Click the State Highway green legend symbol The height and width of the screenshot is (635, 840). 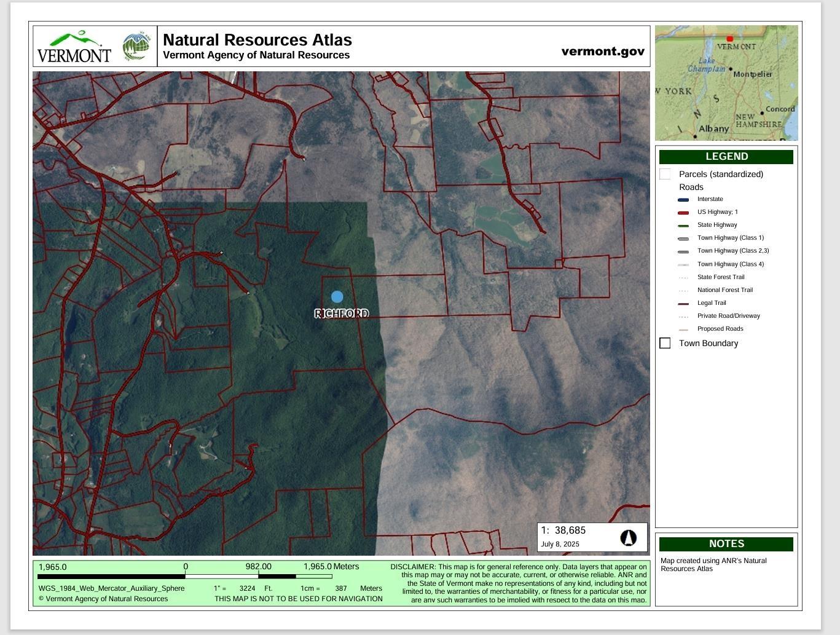click(x=683, y=226)
